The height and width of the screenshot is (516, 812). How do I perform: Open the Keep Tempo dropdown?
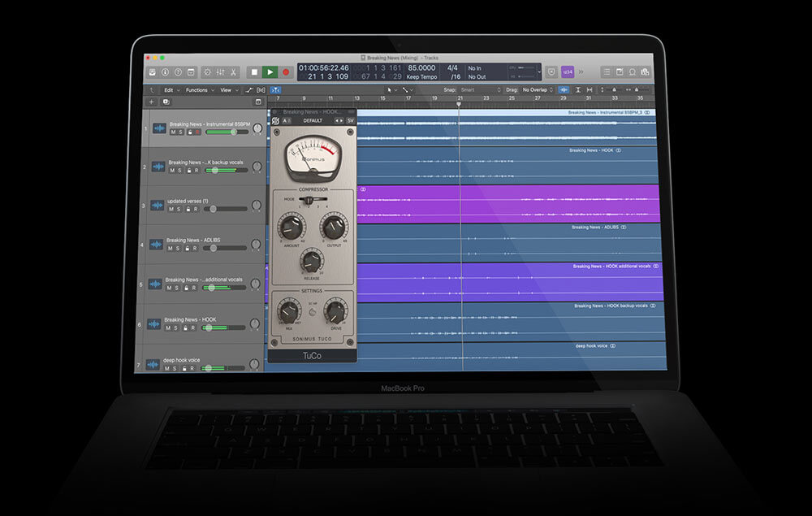[x=421, y=77]
